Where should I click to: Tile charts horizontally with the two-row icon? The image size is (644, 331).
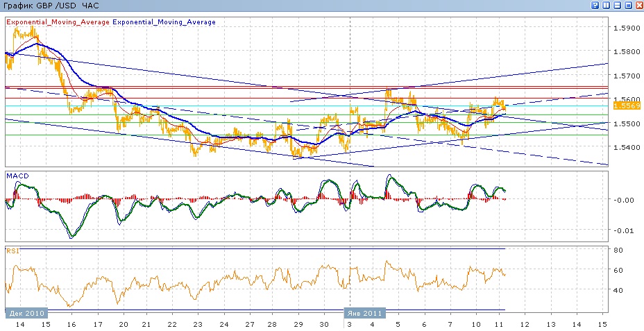(618, 6)
